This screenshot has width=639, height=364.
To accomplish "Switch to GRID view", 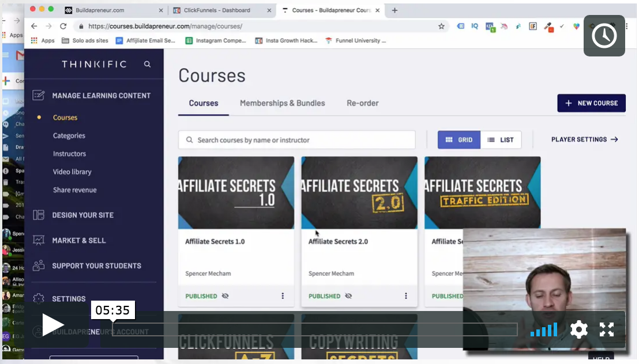I will point(459,140).
